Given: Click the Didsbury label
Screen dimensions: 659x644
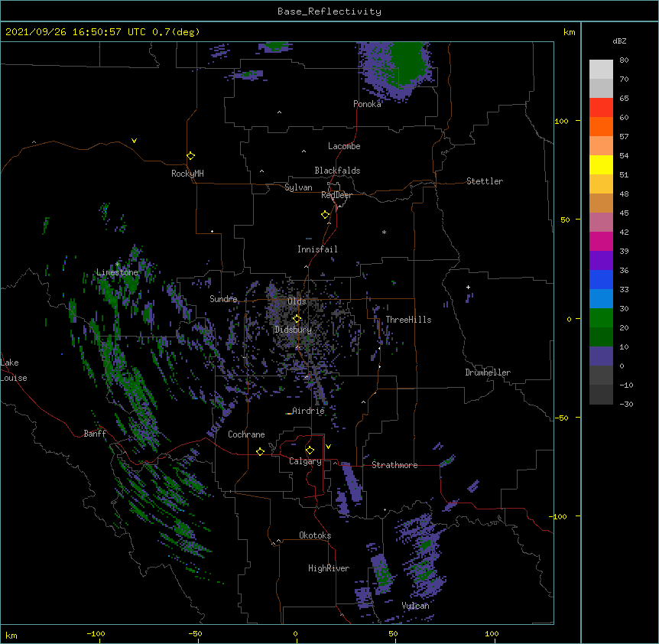Looking at the screenshot, I should pos(293,330).
